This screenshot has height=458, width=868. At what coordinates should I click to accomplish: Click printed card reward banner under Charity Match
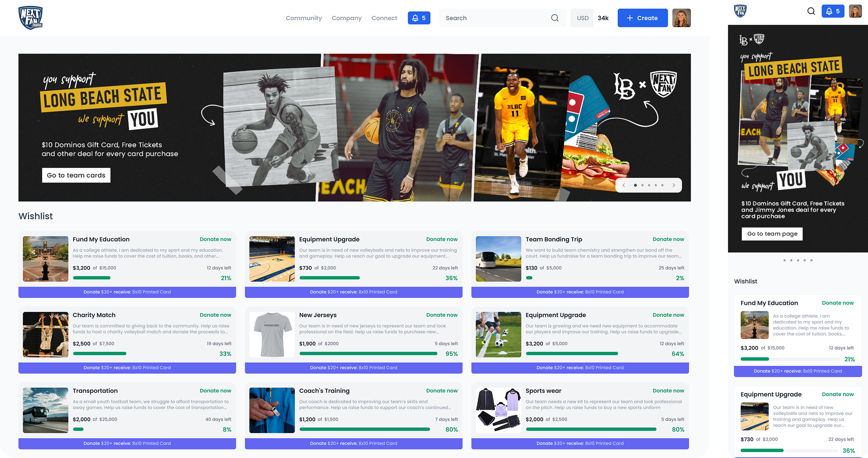pos(127,368)
